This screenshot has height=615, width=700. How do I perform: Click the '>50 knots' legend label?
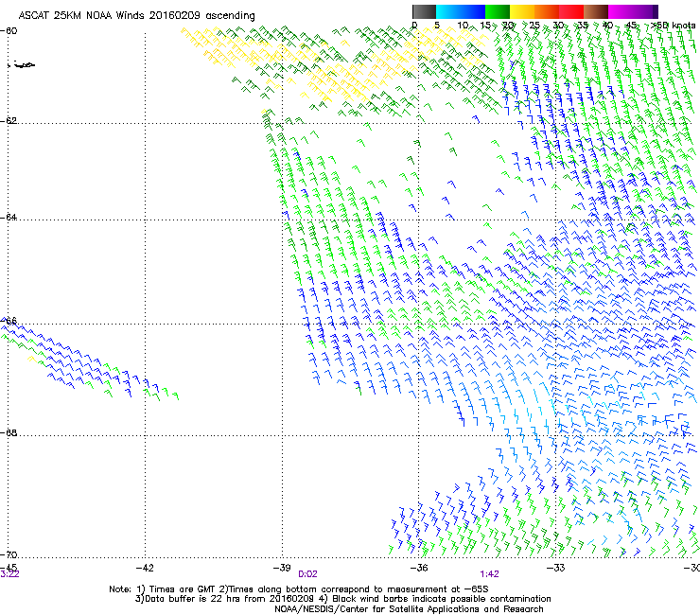click(x=673, y=26)
